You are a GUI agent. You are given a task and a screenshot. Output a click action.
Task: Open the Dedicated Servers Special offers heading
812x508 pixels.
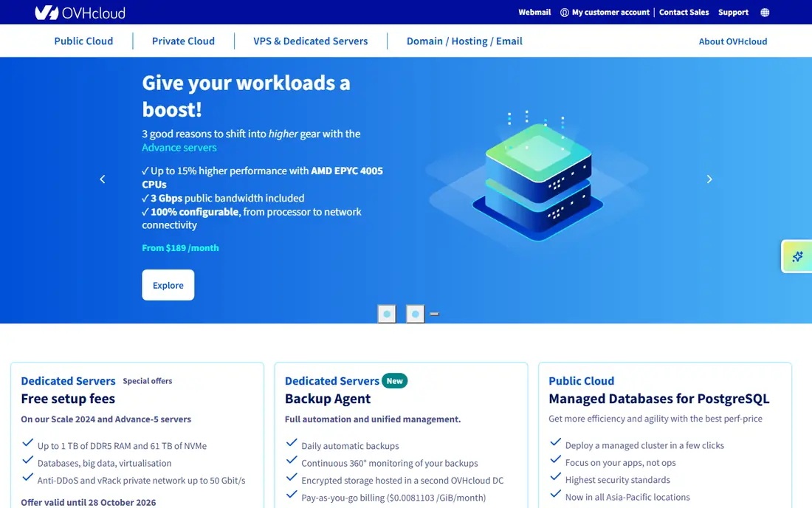[68, 381]
